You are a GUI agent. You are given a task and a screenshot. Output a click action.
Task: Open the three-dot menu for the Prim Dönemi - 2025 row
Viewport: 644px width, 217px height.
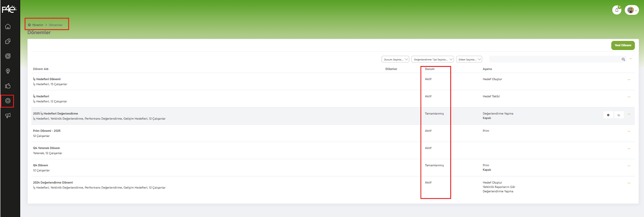[629, 131]
